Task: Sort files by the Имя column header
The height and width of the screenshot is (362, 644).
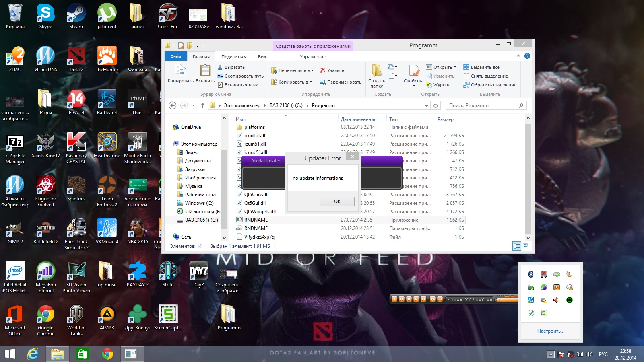Action: tap(241, 119)
